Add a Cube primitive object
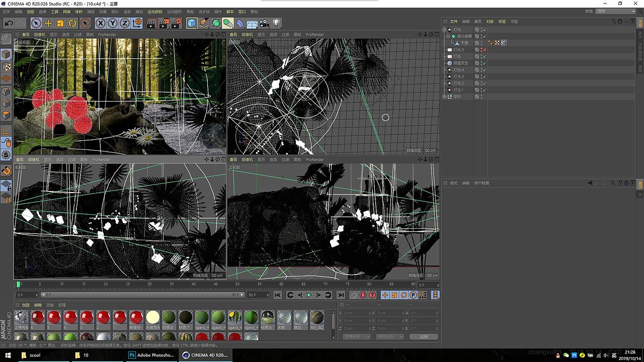This screenshot has width=644, height=362. click(192, 23)
